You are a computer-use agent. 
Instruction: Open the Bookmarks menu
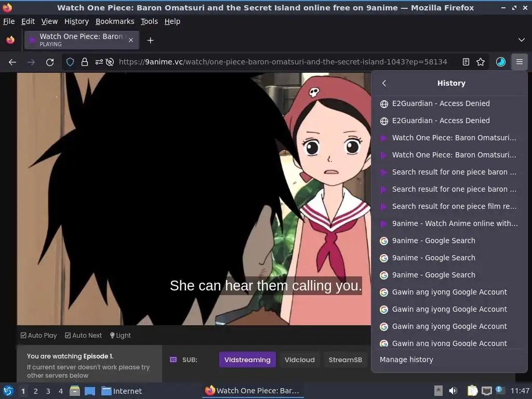click(x=115, y=21)
